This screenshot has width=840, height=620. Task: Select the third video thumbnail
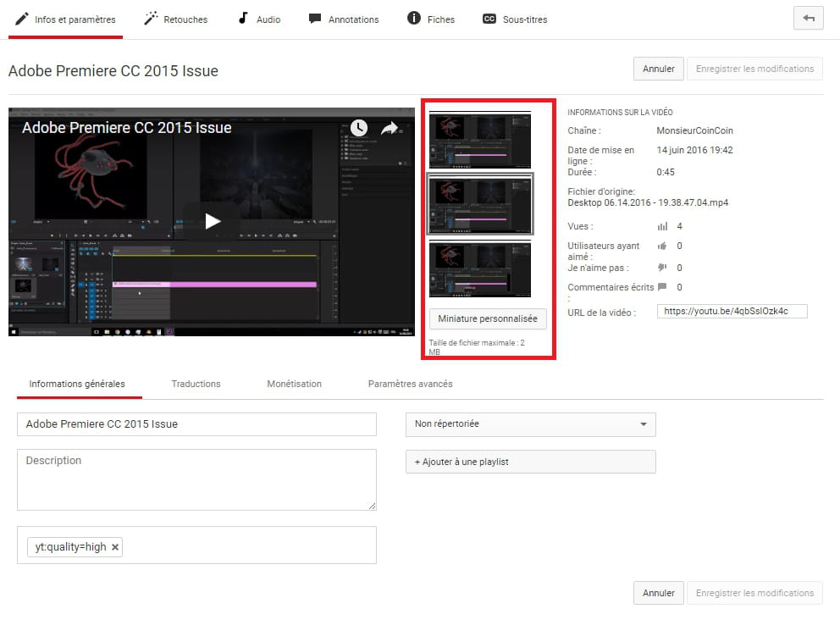[480, 268]
